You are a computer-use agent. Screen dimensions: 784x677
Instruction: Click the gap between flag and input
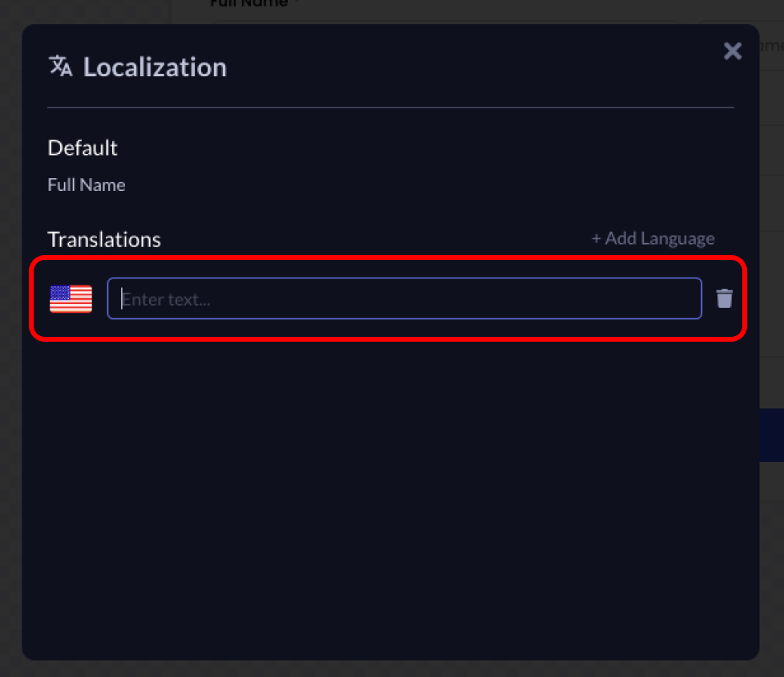pyautogui.click(x=100, y=298)
